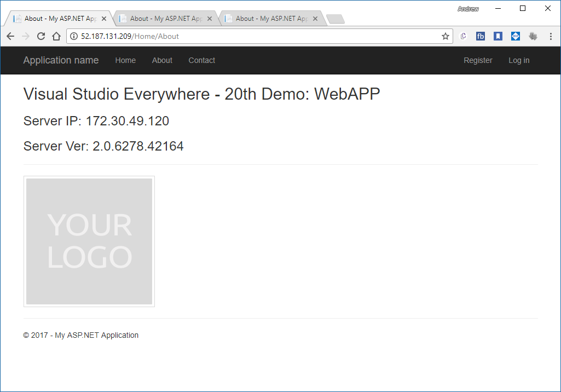
Task: Open a new browser tab
Action: [335, 19]
